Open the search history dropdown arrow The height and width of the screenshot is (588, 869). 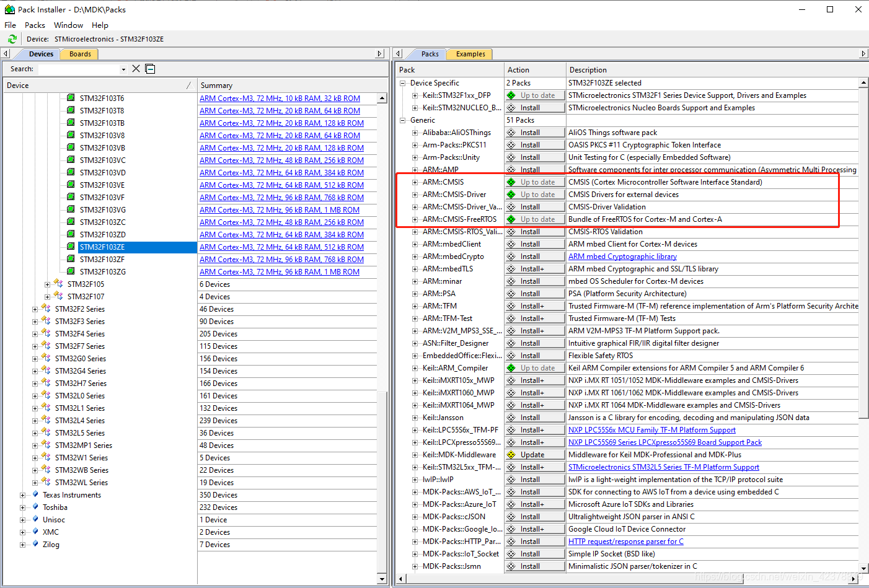click(123, 69)
